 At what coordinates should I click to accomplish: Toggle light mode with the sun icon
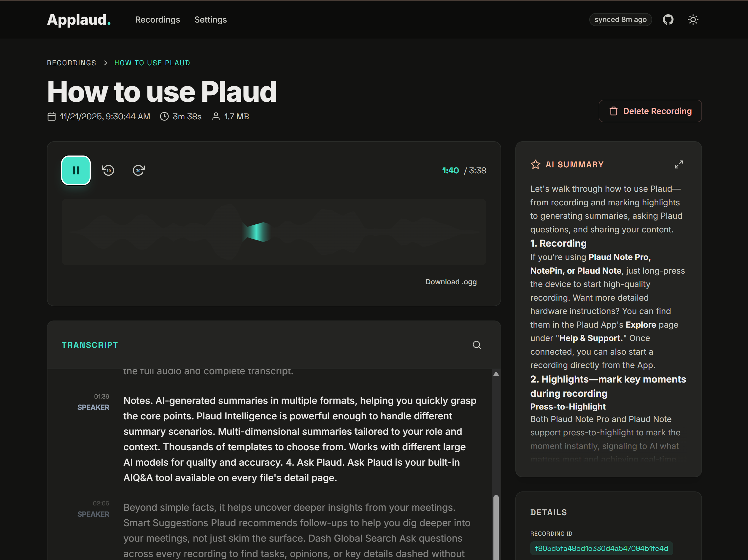click(693, 19)
